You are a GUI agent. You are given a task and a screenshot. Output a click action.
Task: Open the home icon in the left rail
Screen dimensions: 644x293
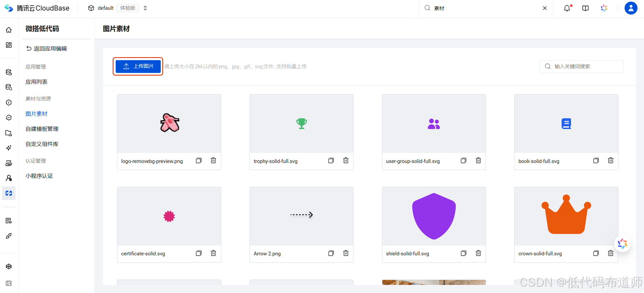(9, 30)
